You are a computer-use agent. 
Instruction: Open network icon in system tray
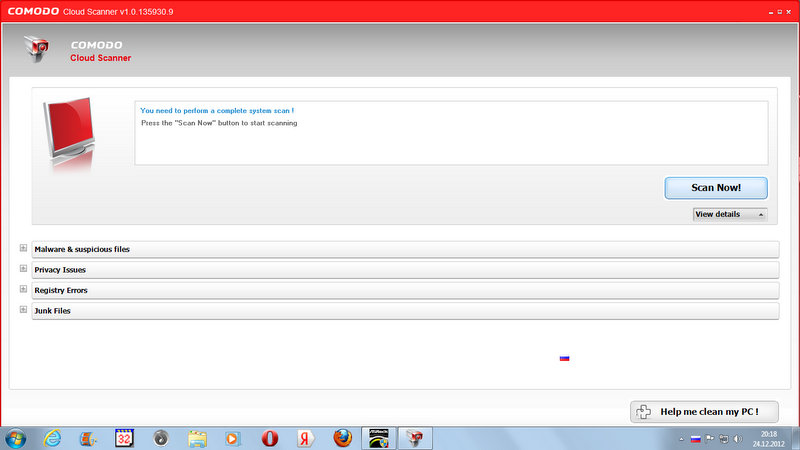click(x=723, y=438)
